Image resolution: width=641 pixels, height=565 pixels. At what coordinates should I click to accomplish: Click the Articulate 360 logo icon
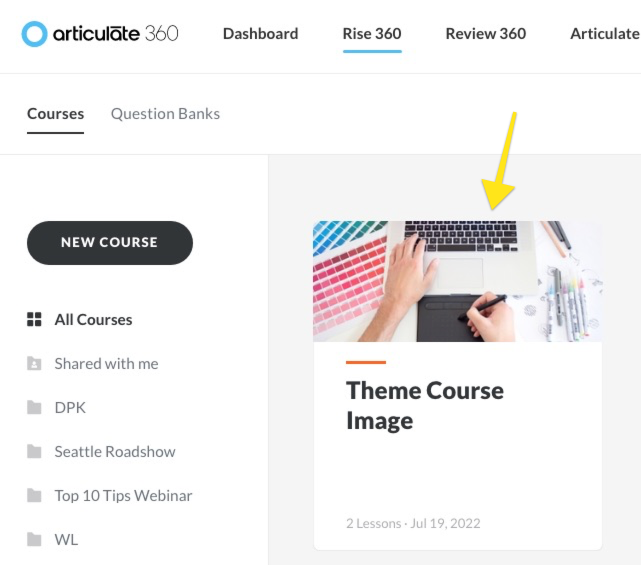coord(34,34)
